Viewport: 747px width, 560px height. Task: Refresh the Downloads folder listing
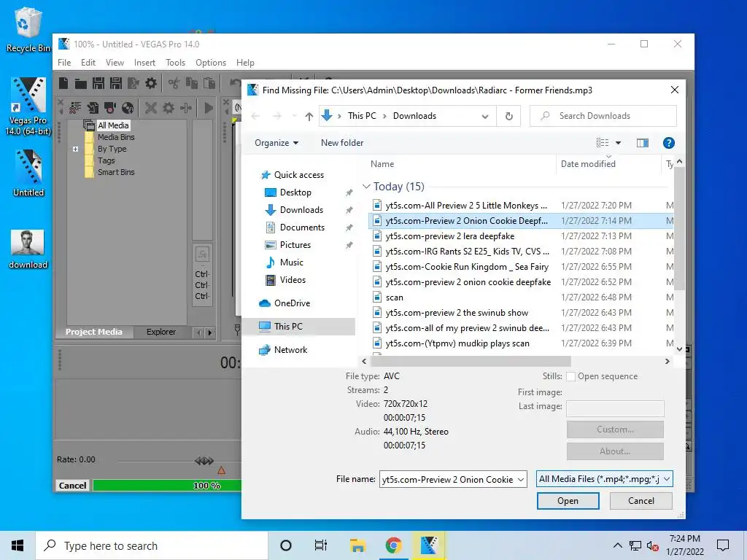click(x=508, y=116)
